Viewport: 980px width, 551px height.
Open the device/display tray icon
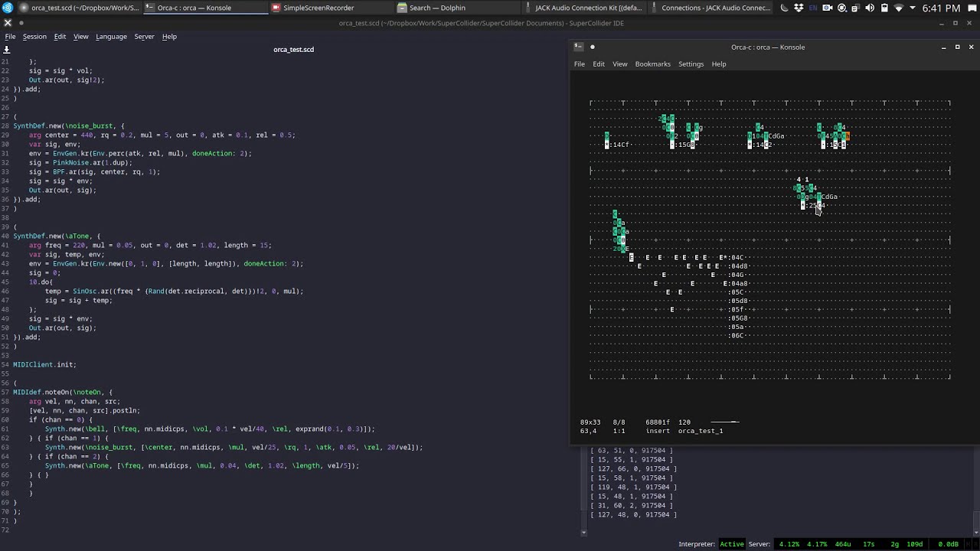856,8
